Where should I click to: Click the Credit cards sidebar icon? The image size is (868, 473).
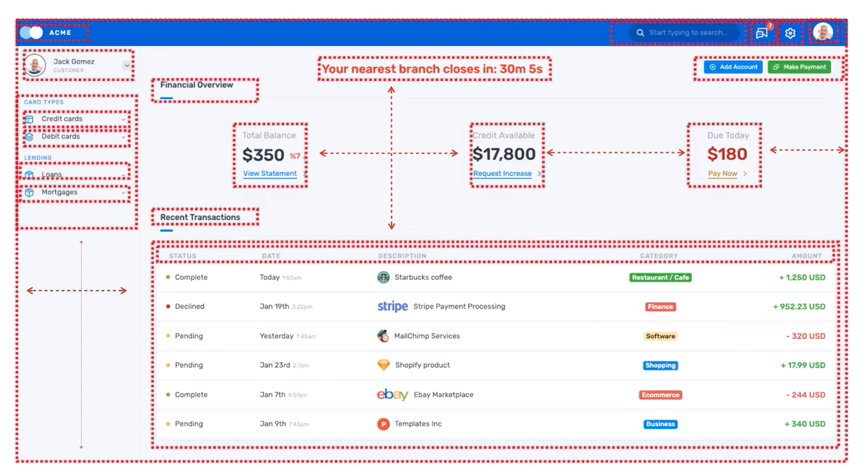(x=29, y=119)
